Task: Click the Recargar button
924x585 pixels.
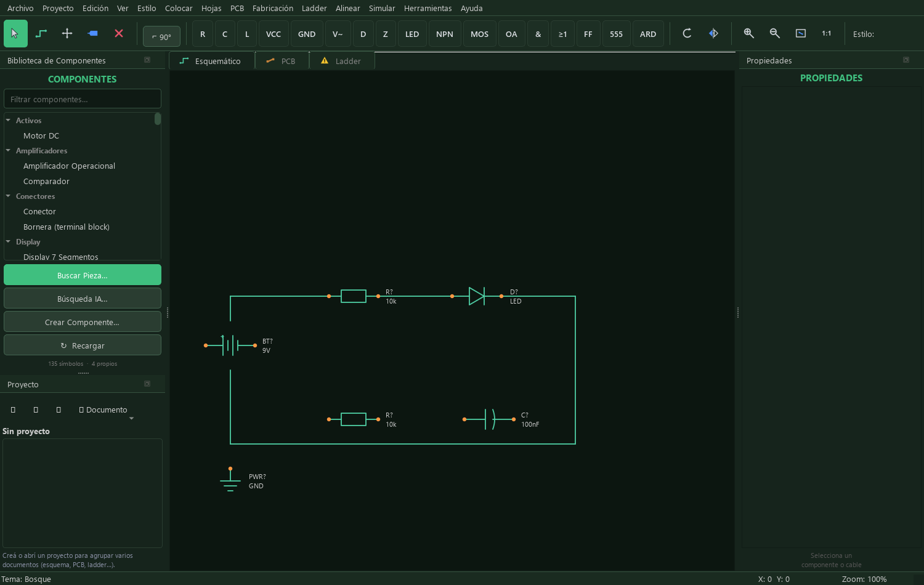Action: [83, 345]
